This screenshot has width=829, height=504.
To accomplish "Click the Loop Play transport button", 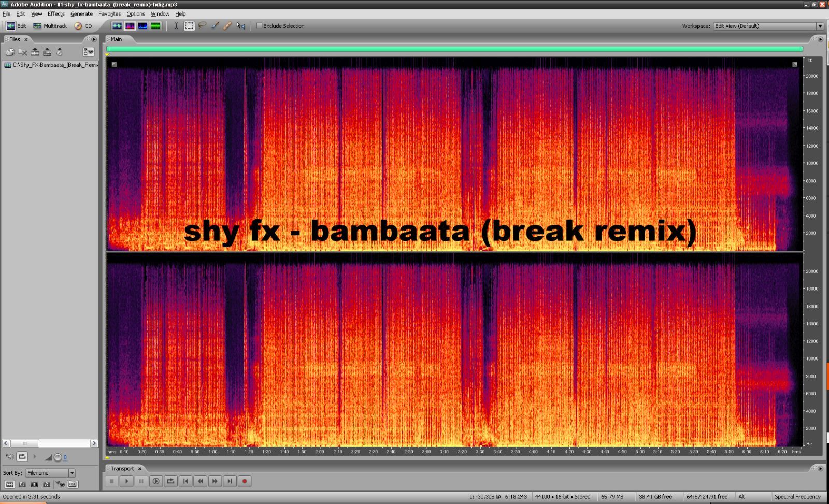I will [170, 481].
